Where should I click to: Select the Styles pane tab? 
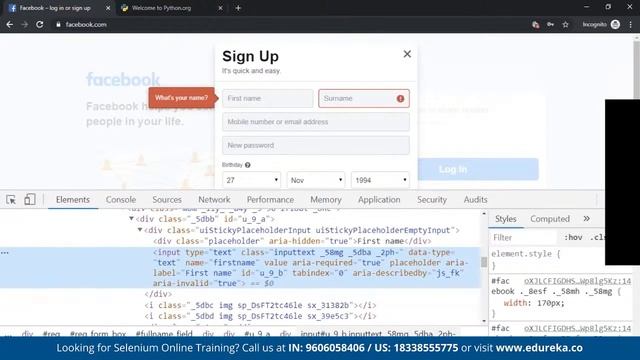506,219
